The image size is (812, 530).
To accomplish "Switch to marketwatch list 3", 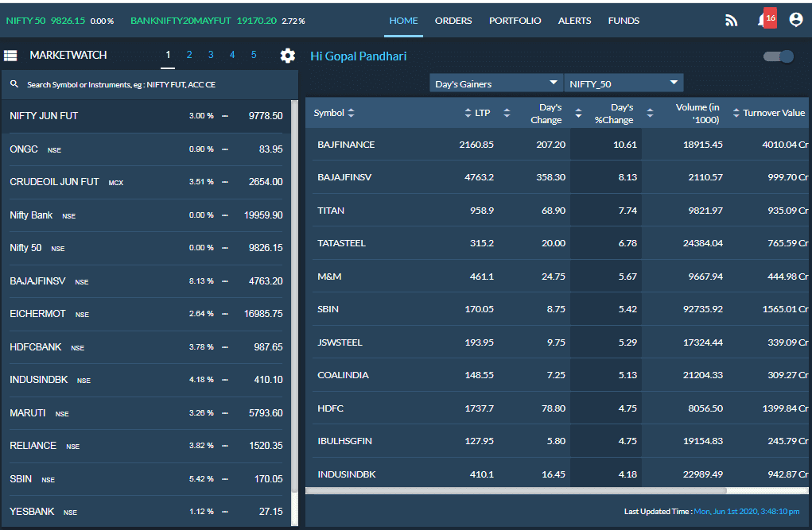I will [x=211, y=55].
